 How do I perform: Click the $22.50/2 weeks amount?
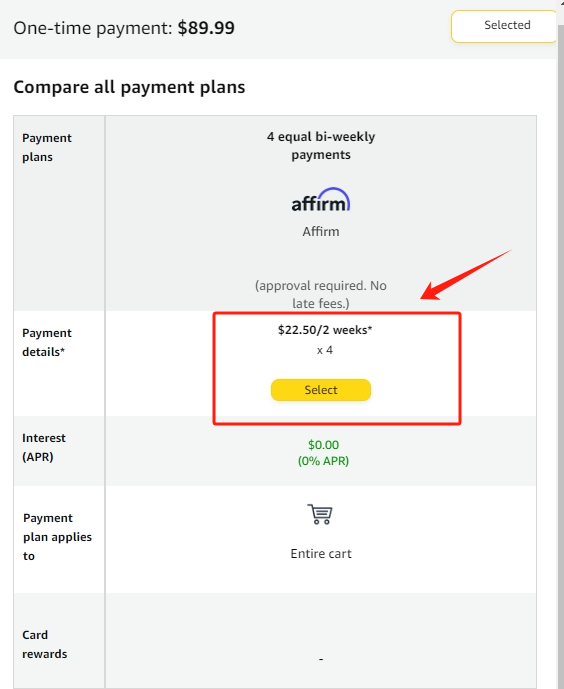click(x=325, y=330)
